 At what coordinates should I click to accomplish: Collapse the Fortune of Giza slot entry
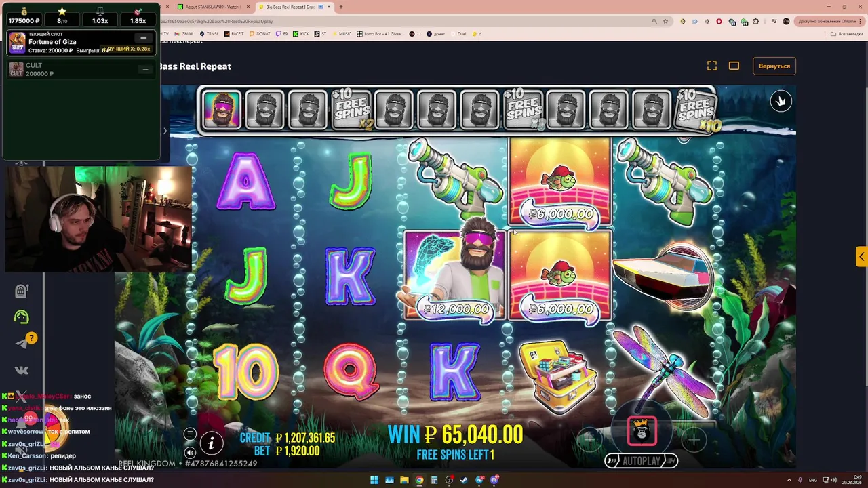click(143, 38)
